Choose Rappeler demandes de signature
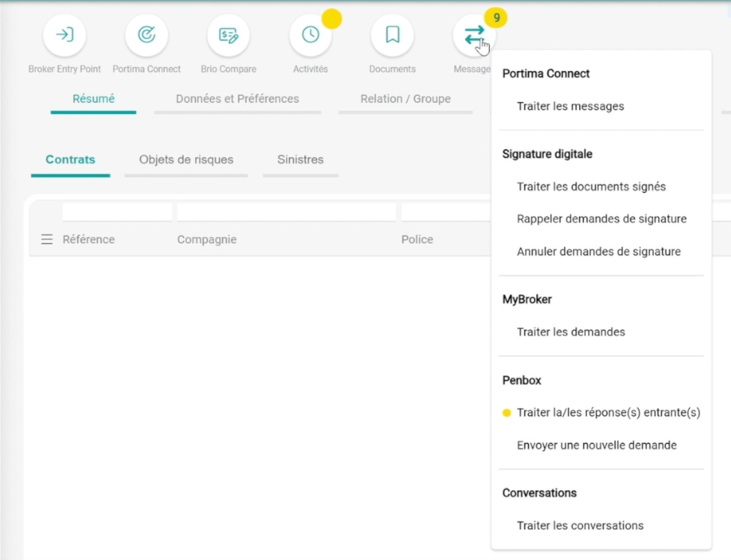 [601, 219]
